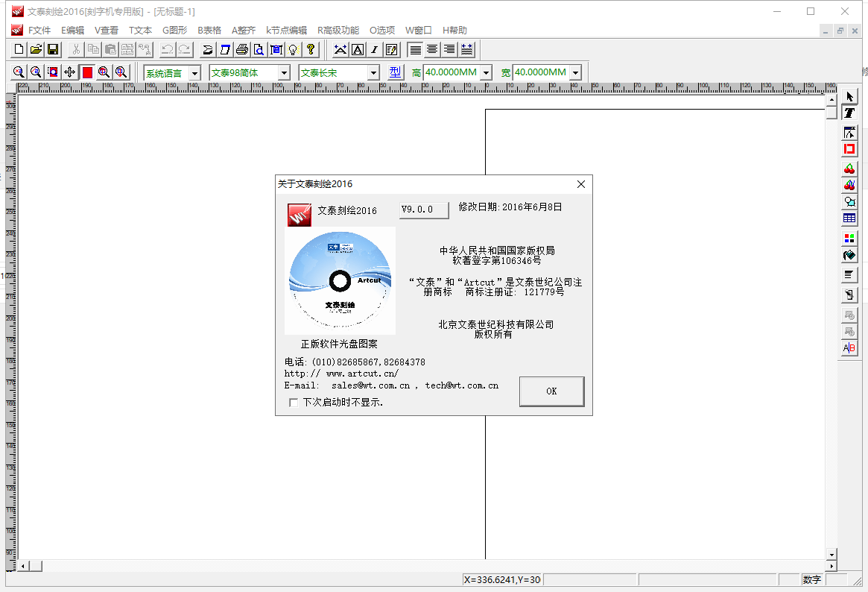The image size is (868, 592).
Task: Open the F文件 menu
Action: tap(39, 31)
